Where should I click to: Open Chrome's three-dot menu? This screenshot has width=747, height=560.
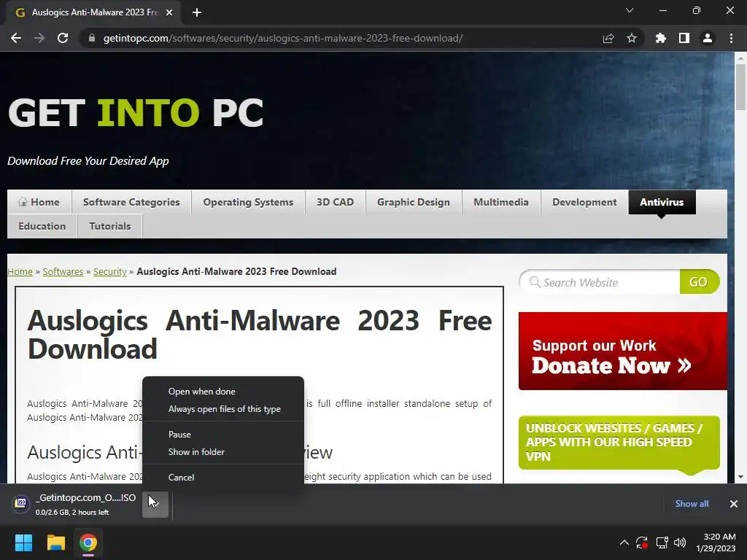[x=731, y=38]
